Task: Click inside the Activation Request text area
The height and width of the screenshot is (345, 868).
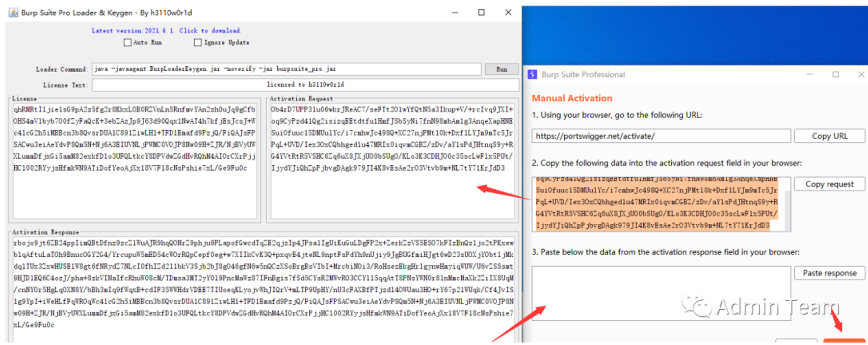Action: 392,161
